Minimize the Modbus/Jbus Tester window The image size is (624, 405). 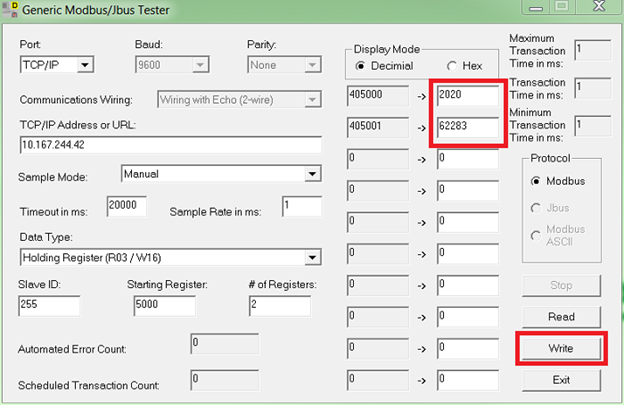coord(536,7)
